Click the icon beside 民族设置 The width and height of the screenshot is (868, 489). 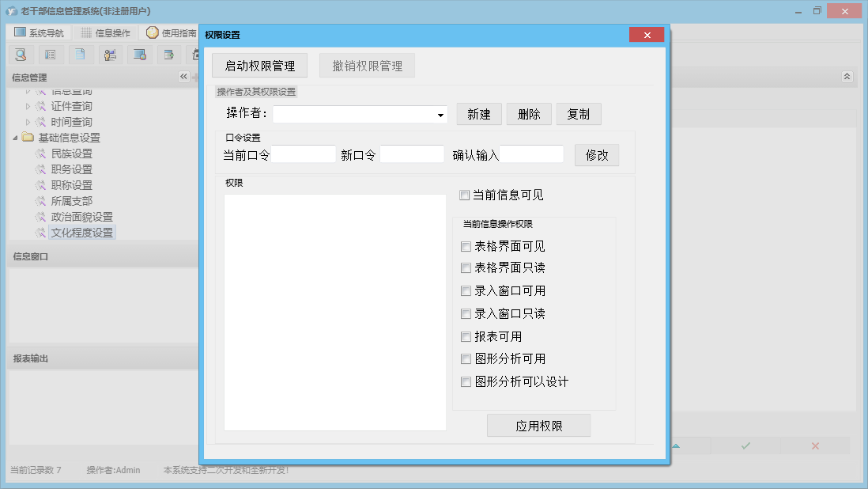(40, 154)
